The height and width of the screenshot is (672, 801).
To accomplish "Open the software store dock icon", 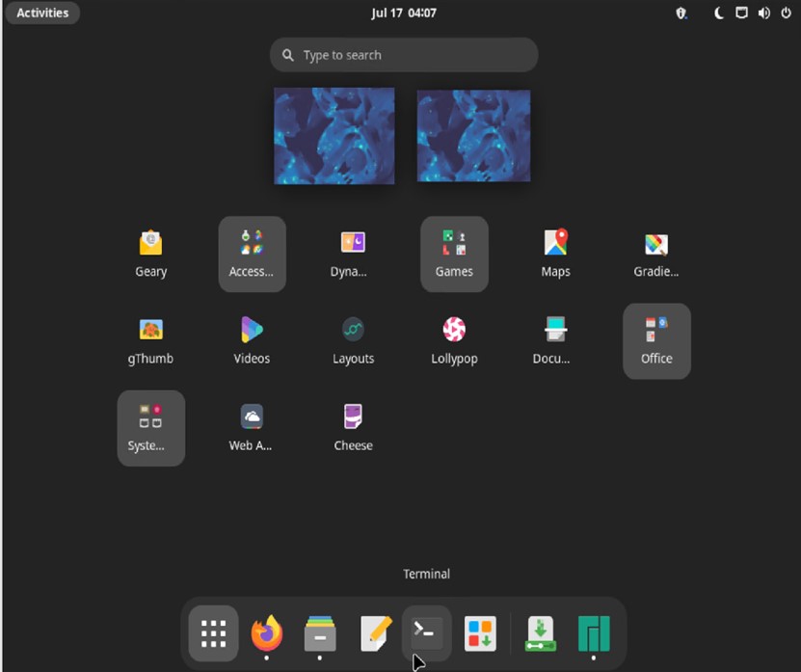I will tap(480, 633).
